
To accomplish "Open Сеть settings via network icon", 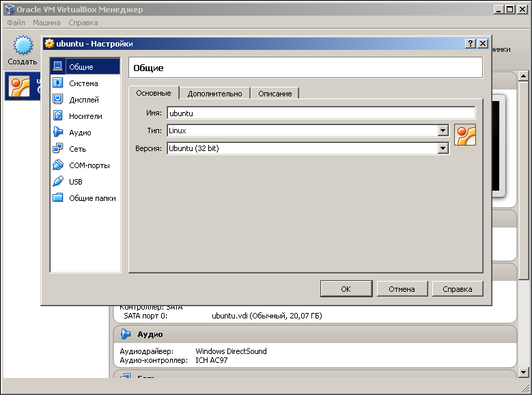I will pyautogui.click(x=57, y=148).
